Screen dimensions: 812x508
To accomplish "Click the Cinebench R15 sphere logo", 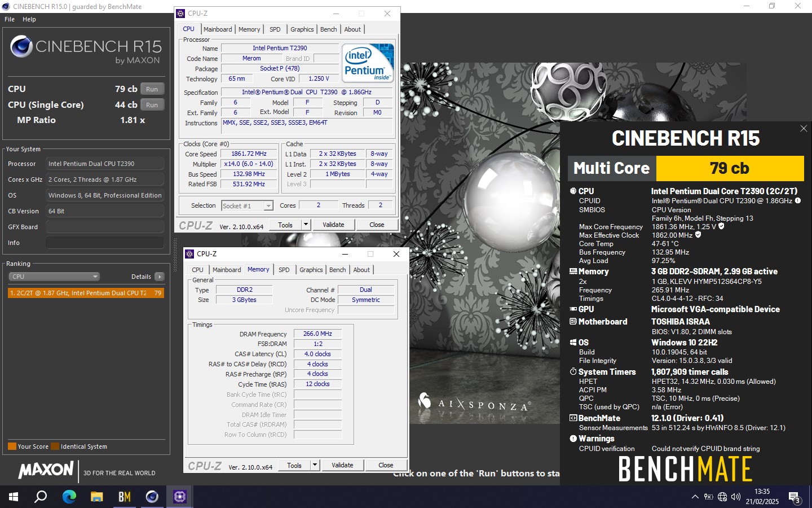I will point(21,46).
